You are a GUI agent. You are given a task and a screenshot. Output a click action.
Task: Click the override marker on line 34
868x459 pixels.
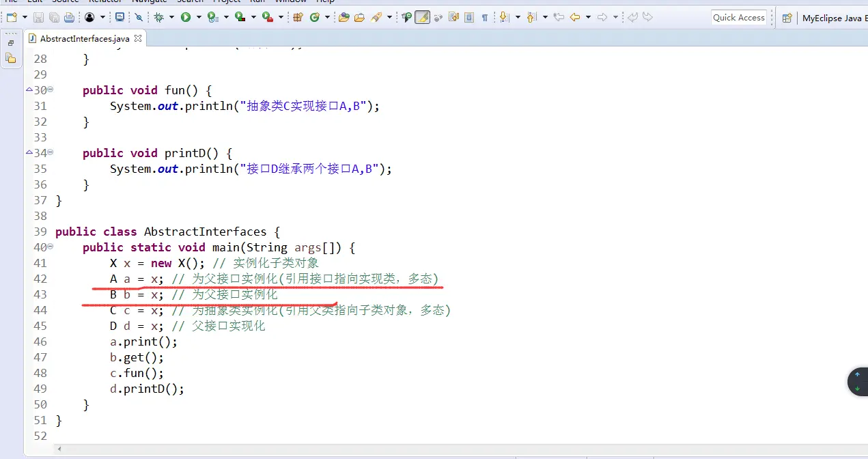tap(29, 153)
